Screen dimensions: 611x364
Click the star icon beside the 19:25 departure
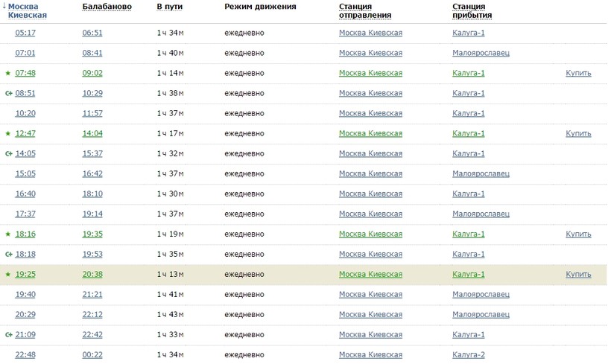coord(7,274)
